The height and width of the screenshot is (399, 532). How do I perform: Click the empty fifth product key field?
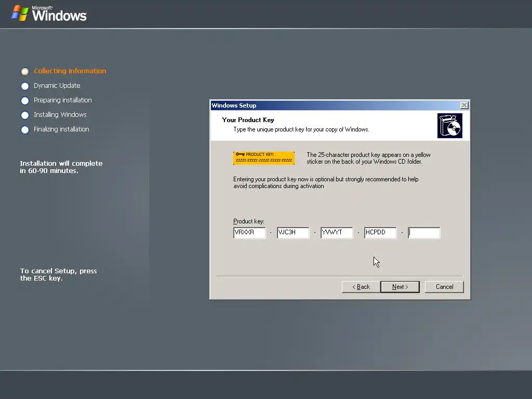click(424, 233)
